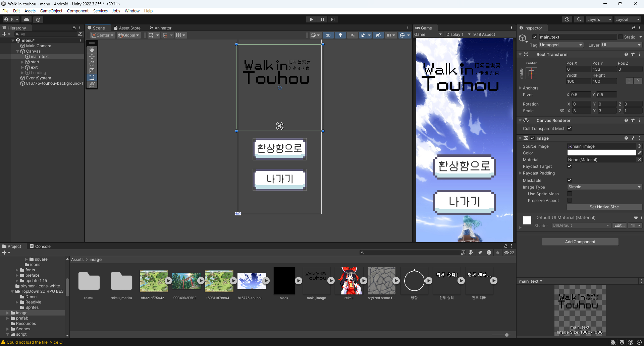Toggle Preserve Aspect checkbox
Screen dimensions: 644x346
pyautogui.click(x=570, y=200)
